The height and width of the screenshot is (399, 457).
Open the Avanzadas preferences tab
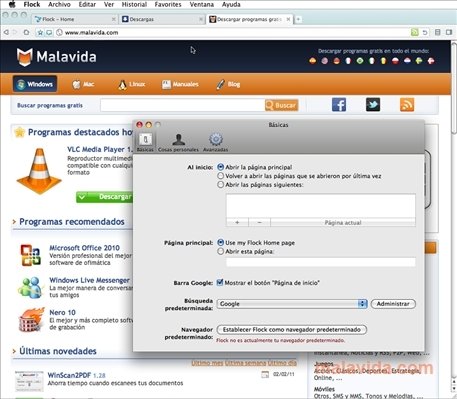point(216,142)
